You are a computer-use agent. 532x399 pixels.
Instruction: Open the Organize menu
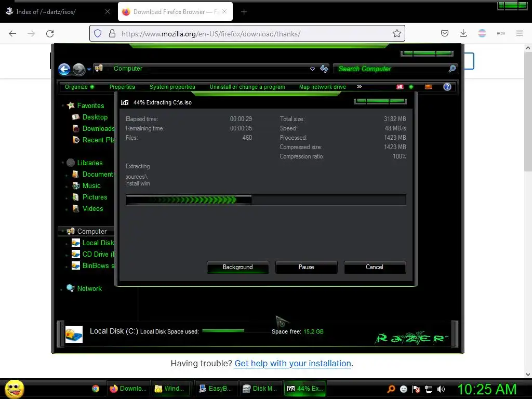[79, 87]
